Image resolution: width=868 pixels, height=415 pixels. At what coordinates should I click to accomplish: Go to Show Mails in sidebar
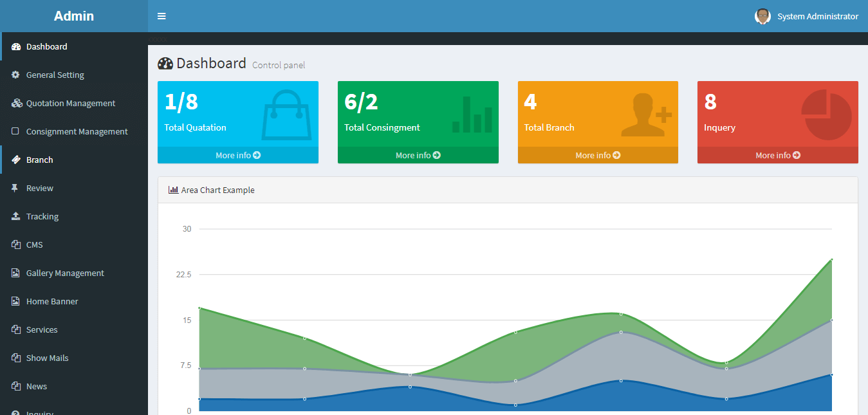(x=47, y=358)
